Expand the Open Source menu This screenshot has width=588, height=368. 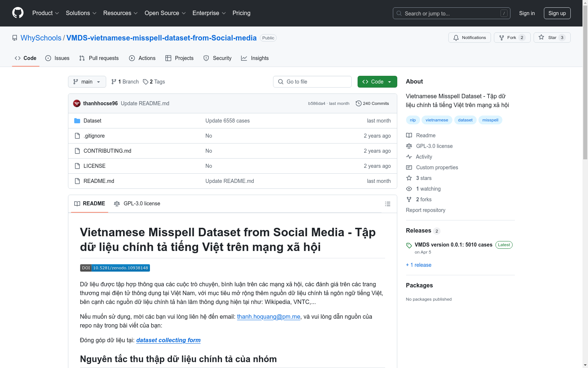click(x=165, y=13)
